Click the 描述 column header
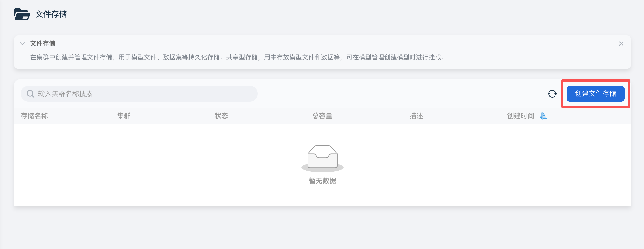644x249 pixels. pyautogui.click(x=416, y=116)
